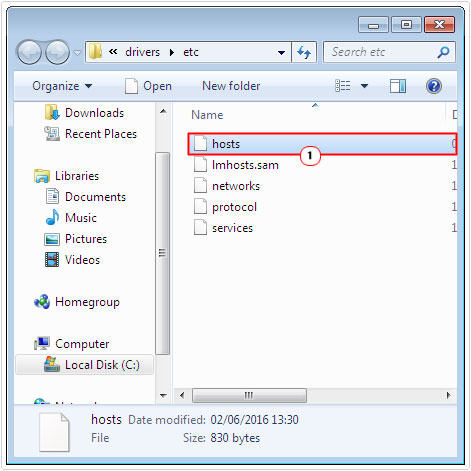
Task: Click the Forward navigation arrow button
Action: pos(57,52)
